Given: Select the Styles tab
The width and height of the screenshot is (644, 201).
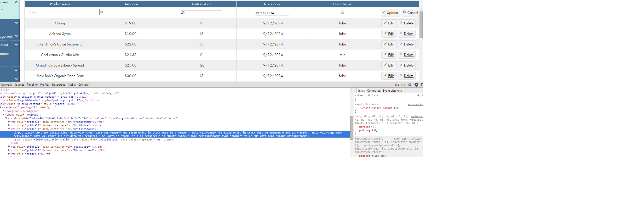Looking at the screenshot, I should pos(361,91).
